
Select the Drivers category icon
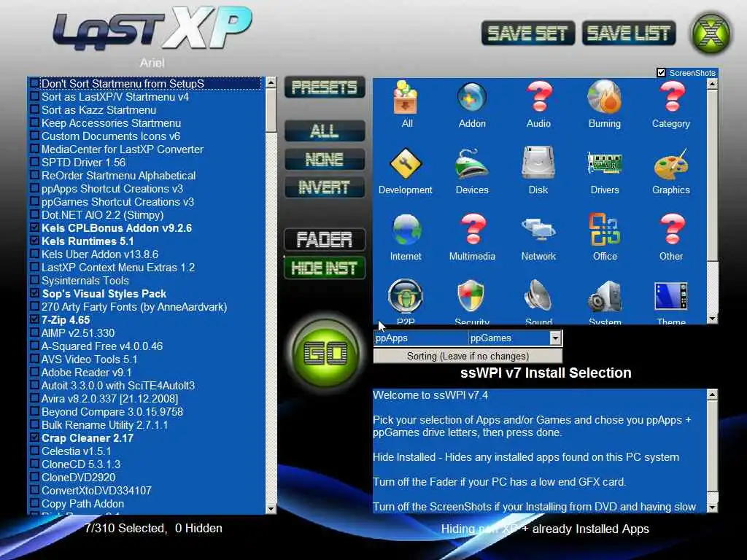point(605,164)
